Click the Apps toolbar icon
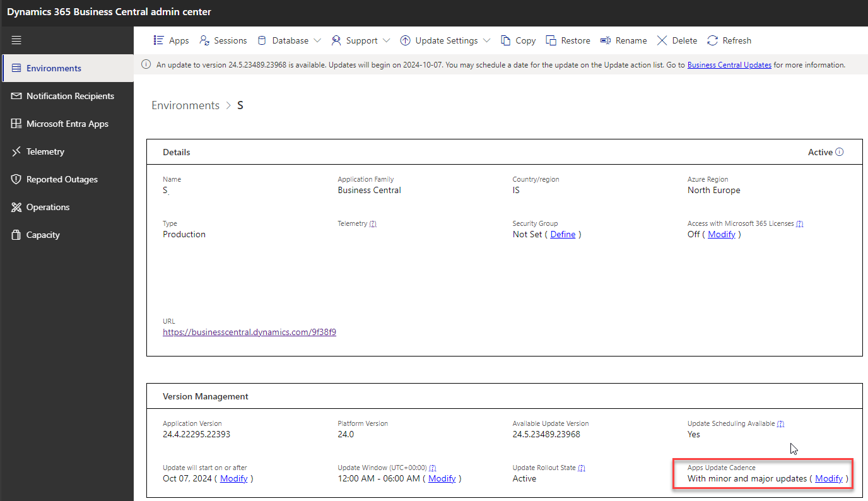 tap(159, 40)
